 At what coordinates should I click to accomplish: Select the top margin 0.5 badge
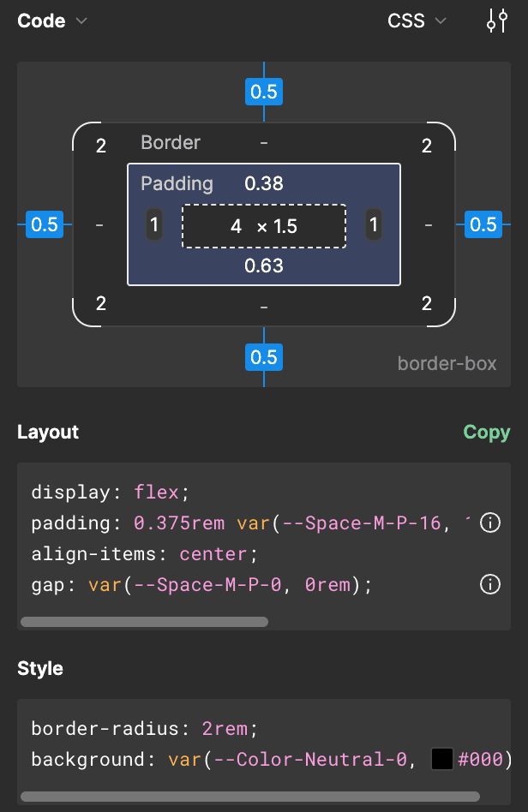pos(264,92)
